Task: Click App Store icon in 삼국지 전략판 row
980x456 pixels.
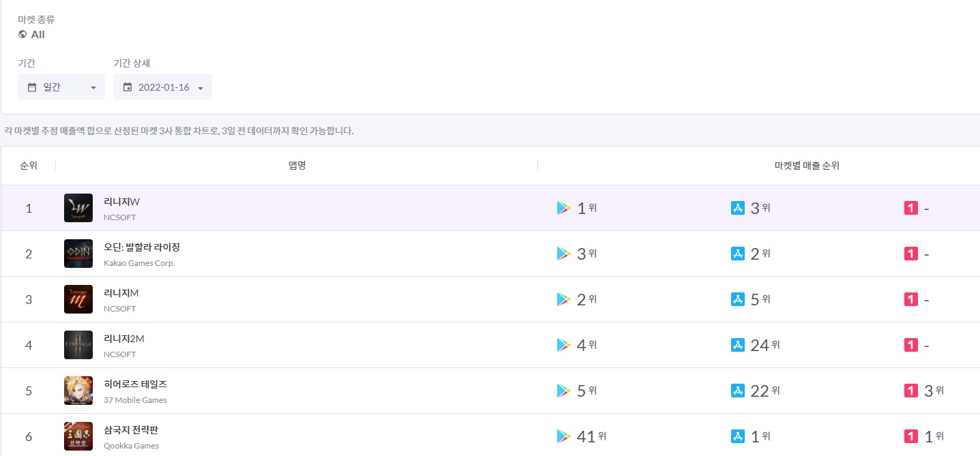Action: coord(737,436)
